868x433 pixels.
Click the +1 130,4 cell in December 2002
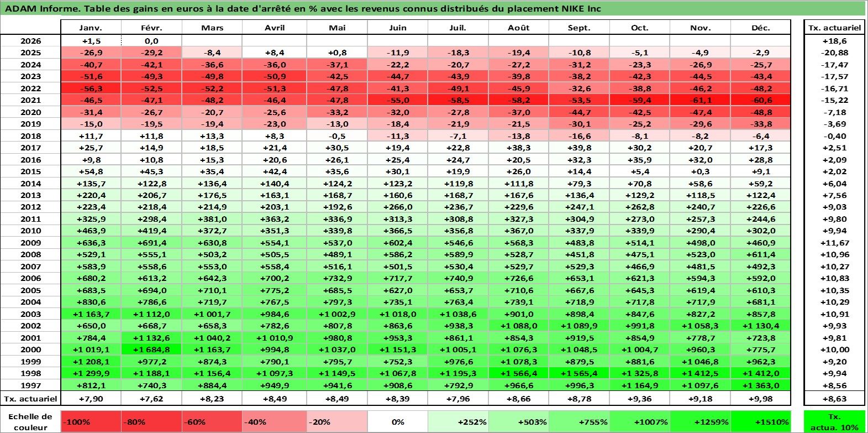coord(761,326)
